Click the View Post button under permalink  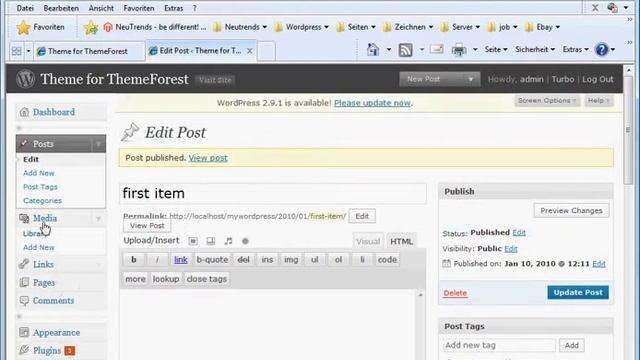pos(147,226)
